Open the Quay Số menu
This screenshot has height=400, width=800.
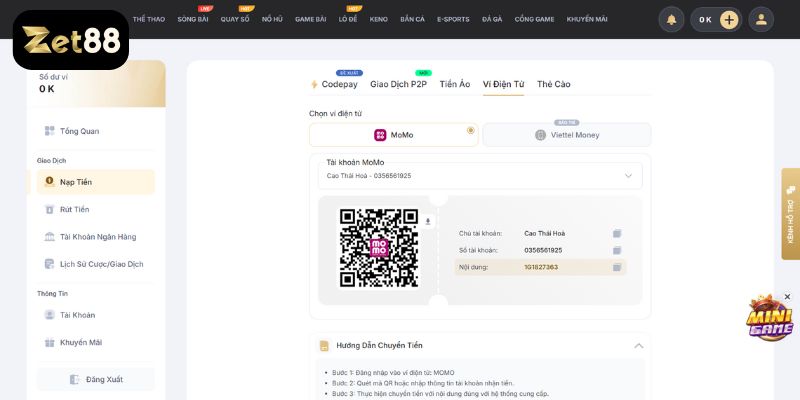(x=235, y=19)
